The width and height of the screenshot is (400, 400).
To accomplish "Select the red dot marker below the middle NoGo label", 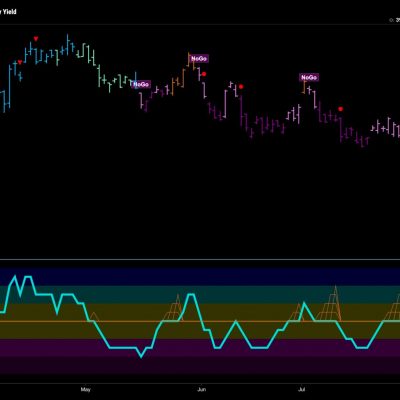I will tap(204, 74).
